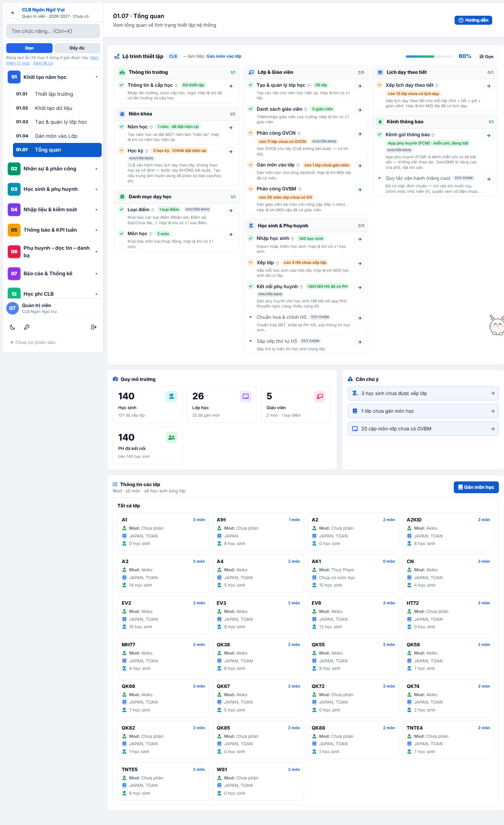Click the key icon in sidebar footer
Screen dimensions: 504x825
tap(27, 327)
